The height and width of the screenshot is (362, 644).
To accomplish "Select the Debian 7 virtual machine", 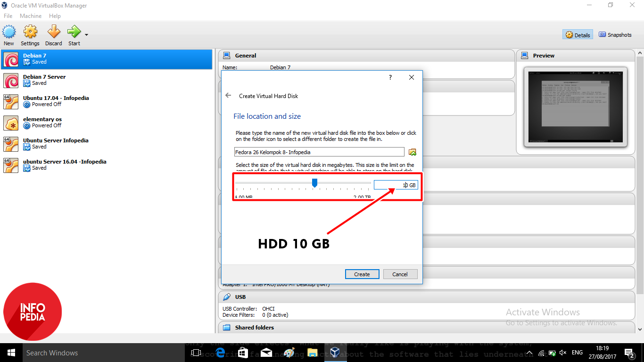I will pyautogui.click(x=107, y=59).
